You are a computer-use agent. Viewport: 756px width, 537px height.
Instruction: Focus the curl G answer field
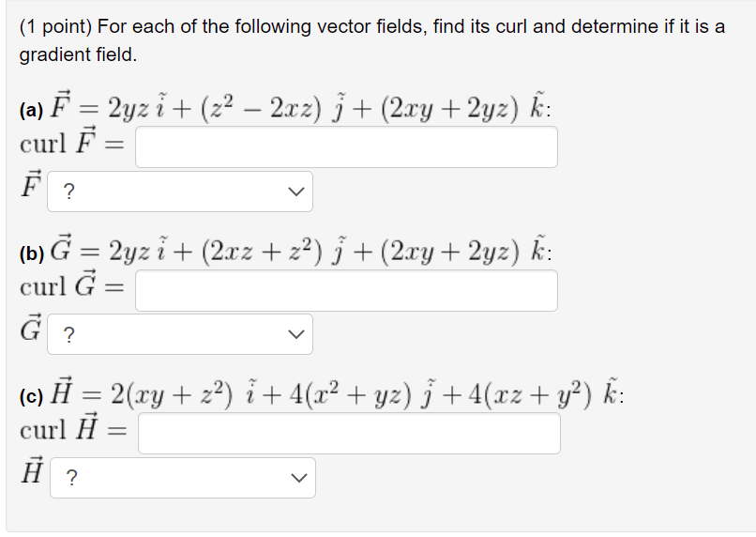tap(346, 290)
